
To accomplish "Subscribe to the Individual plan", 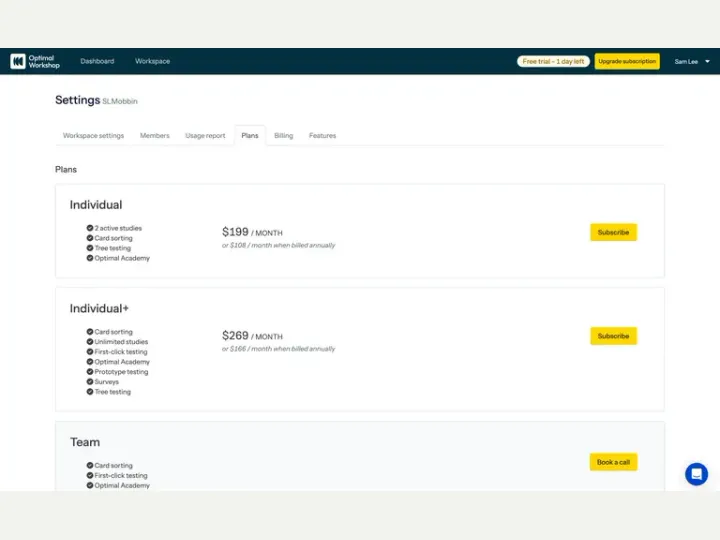I will [613, 232].
